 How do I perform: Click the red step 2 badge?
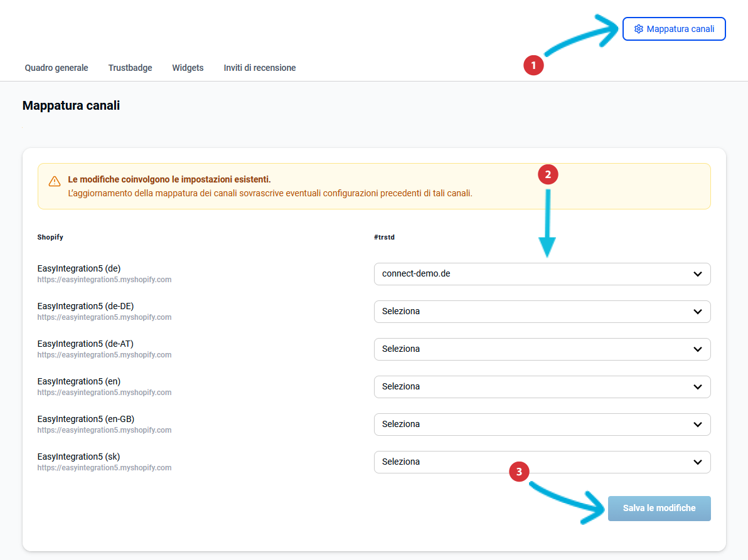pos(548,175)
